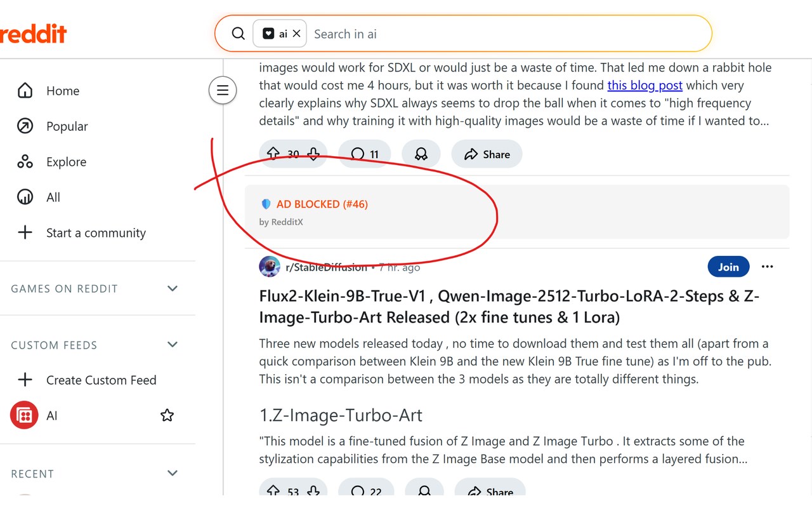The width and height of the screenshot is (812, 508).
Task: Collapse the sidebar with the hamburger button
Action: point(223,90)
